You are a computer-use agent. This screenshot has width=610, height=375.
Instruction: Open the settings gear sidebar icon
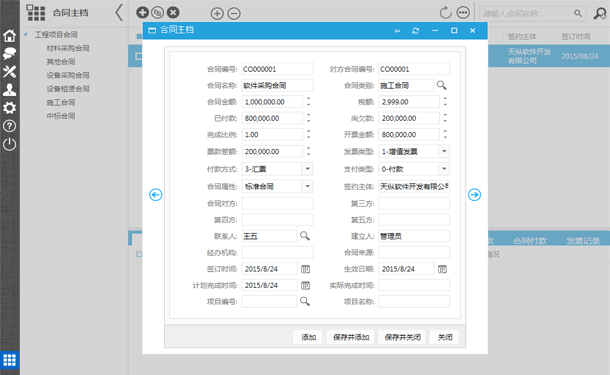[x=9, y=108]
